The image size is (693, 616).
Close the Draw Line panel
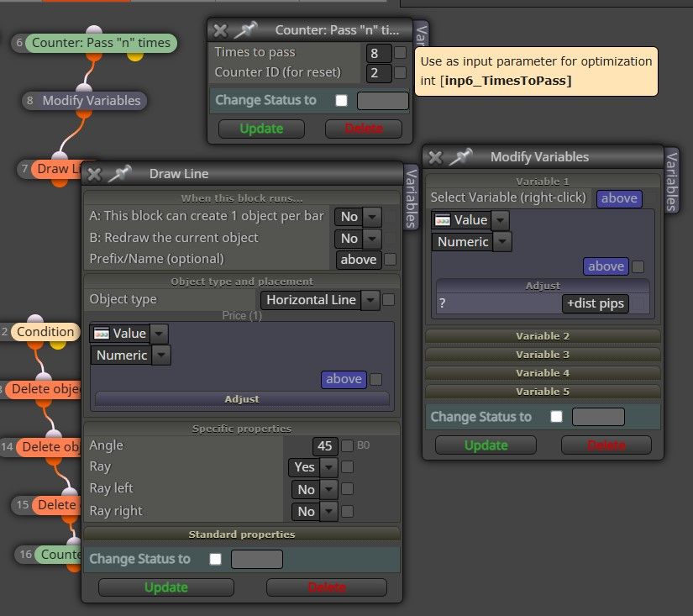coord(94,174)
